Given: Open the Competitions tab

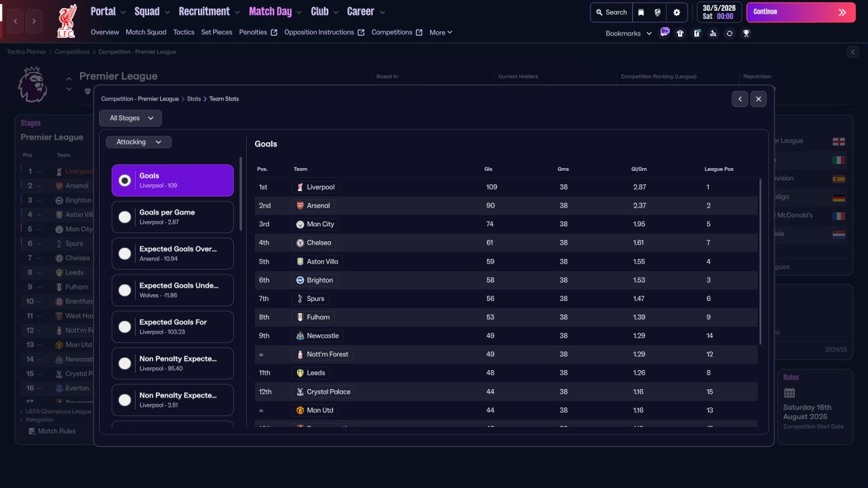Looking at the screenshot, I should [397, 33].
